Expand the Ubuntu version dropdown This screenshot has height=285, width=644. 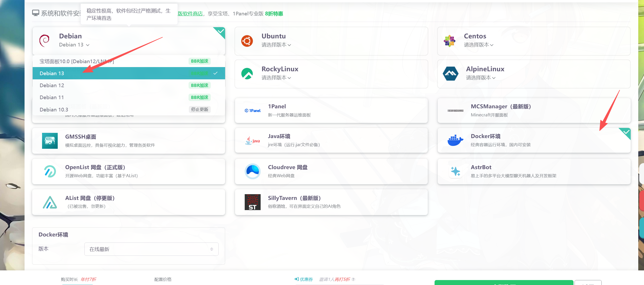(x=276, y=45)
